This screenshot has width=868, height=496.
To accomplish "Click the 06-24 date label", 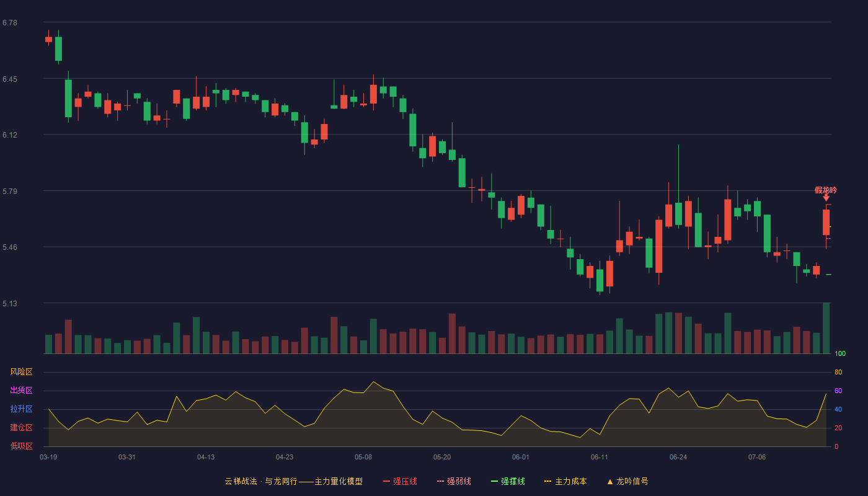I will (x=678, y=457).
